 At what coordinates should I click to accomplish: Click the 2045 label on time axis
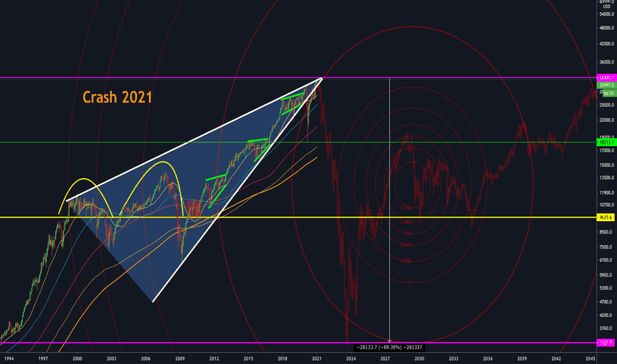pos(591,359)
